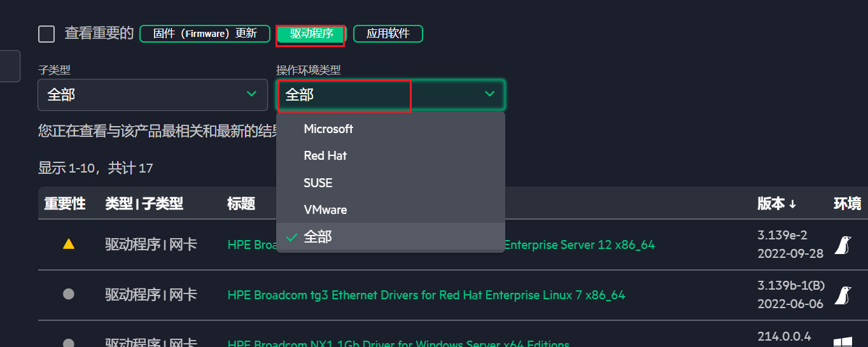Open the 子类型 dropdown

click(x=152, y=95)
